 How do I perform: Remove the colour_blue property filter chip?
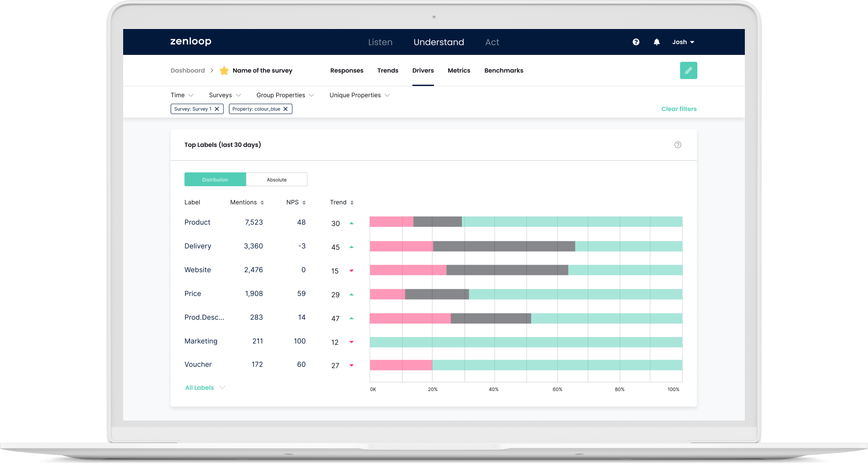(285, 109)
